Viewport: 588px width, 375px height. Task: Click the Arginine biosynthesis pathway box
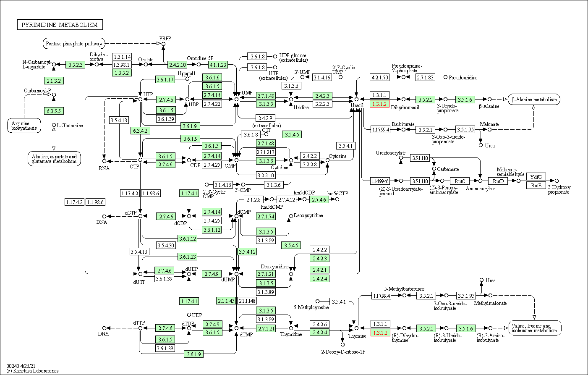[24, 126]
